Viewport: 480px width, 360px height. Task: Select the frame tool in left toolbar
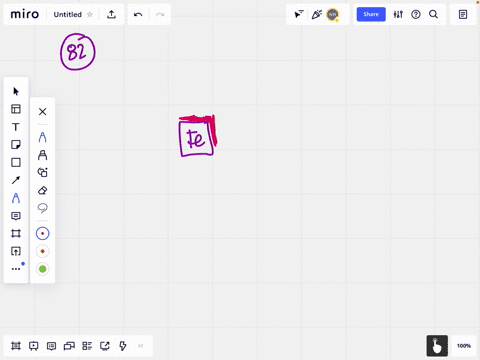(16, 233)
